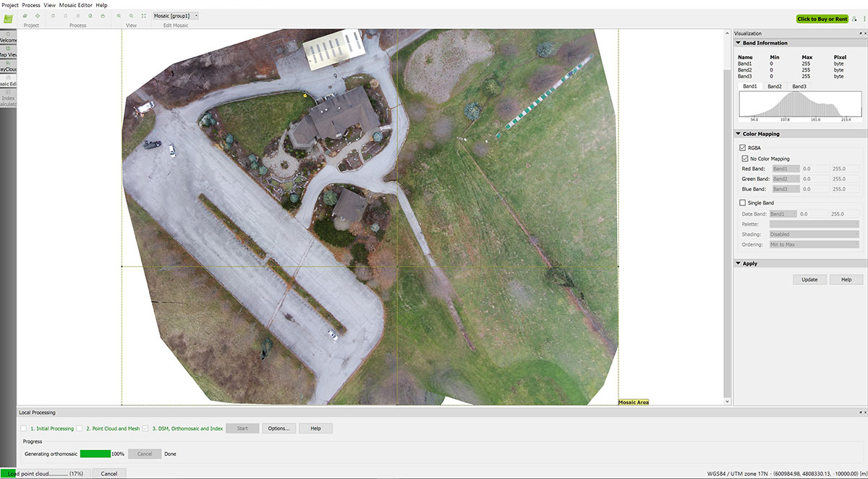
Task: Click the fourth icon in the Process toolbar group
Action: [x=90, y=15]
